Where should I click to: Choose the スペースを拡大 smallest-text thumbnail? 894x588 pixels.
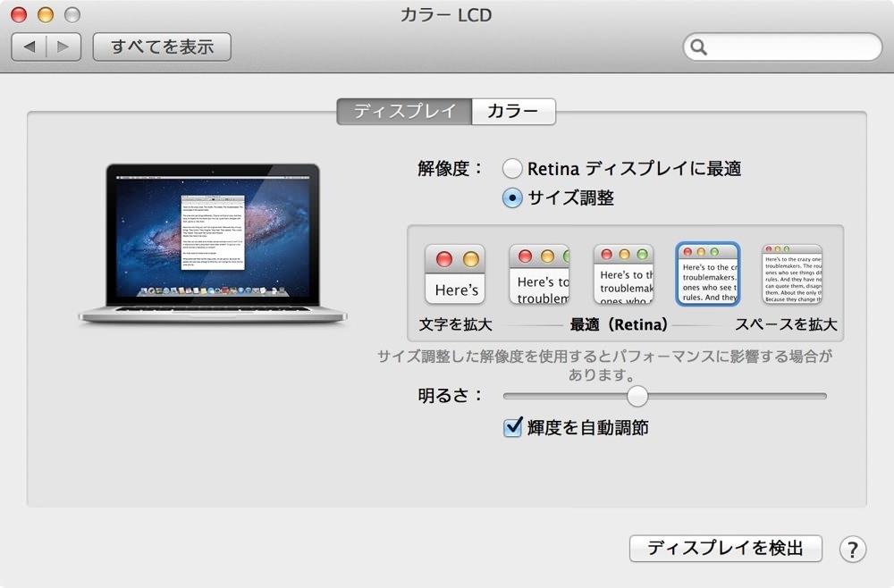point(792,274)
